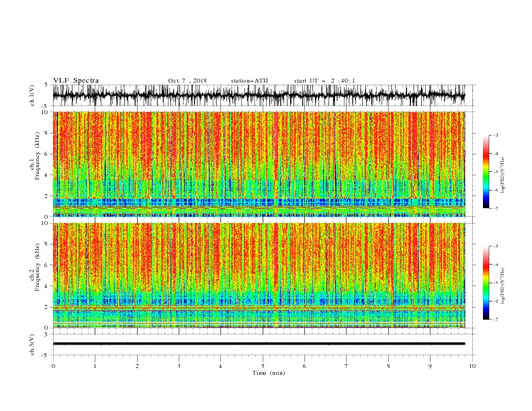Click the "Time (min)" axis label

pyautogui.click(x=269, y=373)
